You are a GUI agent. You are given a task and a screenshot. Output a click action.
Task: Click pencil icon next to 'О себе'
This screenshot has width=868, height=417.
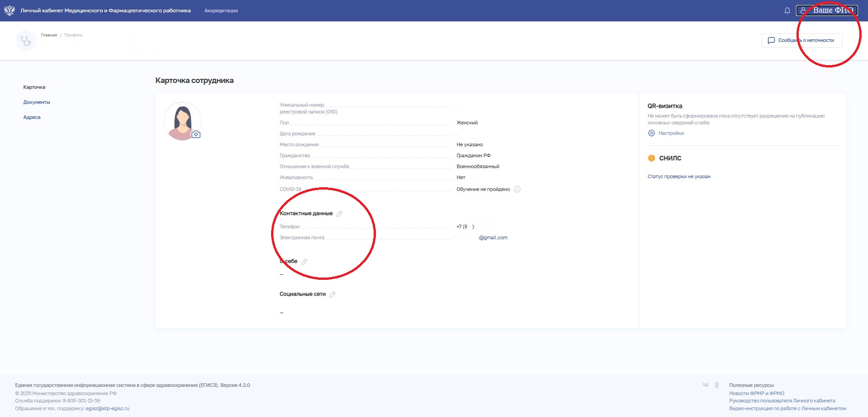click(x=304, y=262)
